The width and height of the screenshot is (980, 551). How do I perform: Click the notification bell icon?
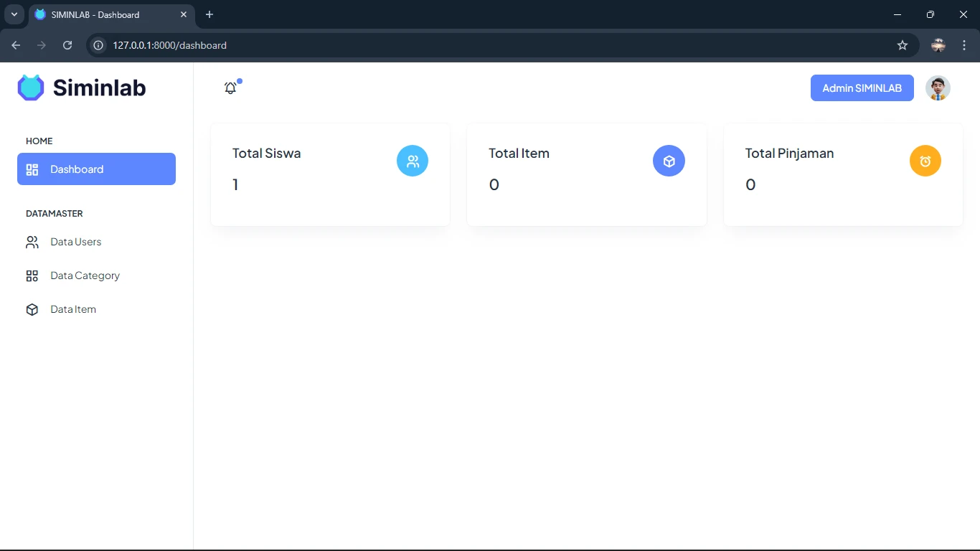click(x=230, y=88)
